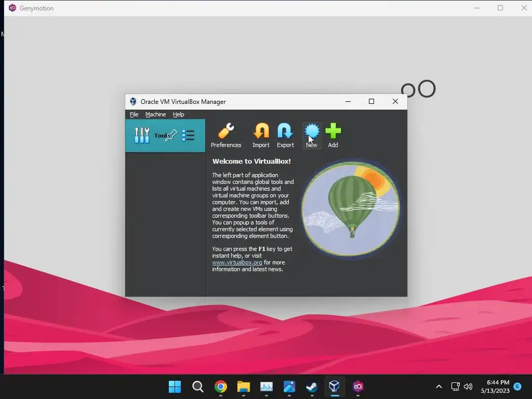Open the performance monitor taskbar app
532x399 pixels.
point(267,387)
